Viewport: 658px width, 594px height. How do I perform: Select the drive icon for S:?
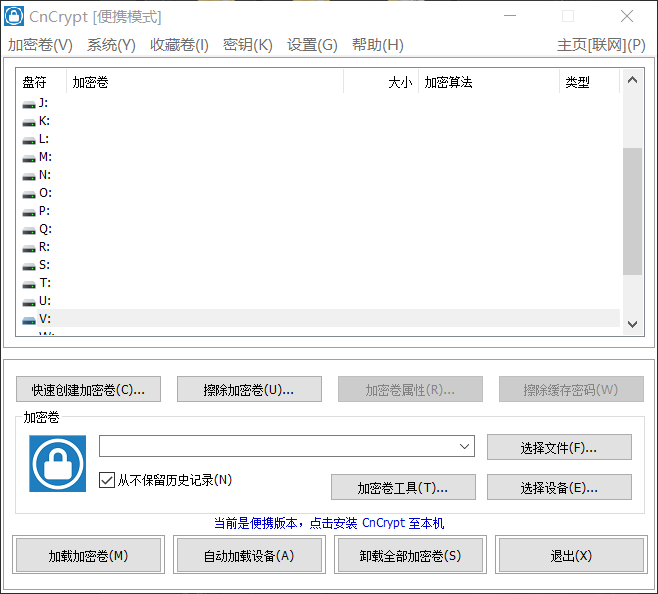(x=29, y=267)
